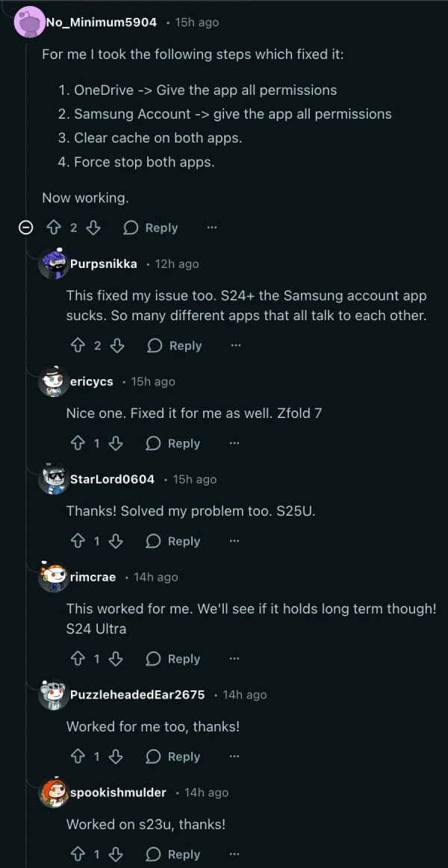
Task: Visit spookishmulder's profile link
Action: point(118,793)
